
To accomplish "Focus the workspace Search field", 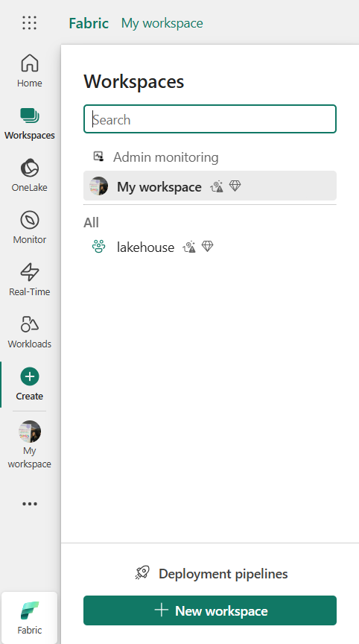I will coord(210,119).
